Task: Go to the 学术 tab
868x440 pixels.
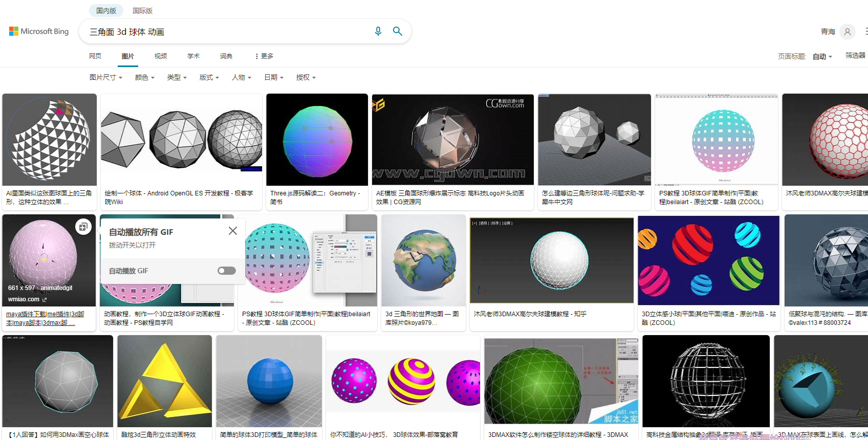Action: pos(193,56)
